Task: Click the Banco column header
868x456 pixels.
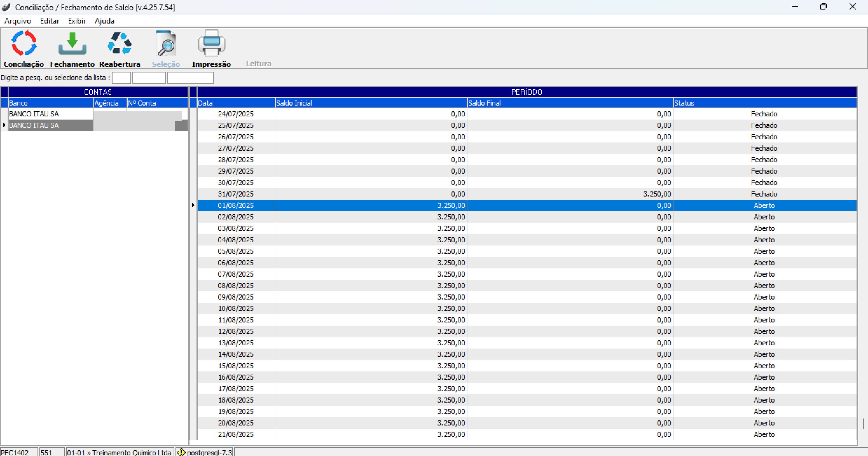Action: tap(51, 103)
